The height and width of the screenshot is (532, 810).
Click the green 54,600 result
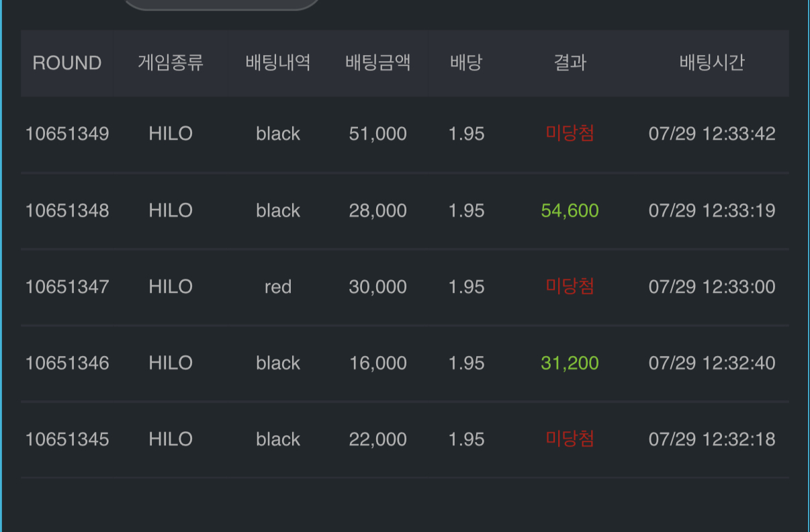point(570,211)
